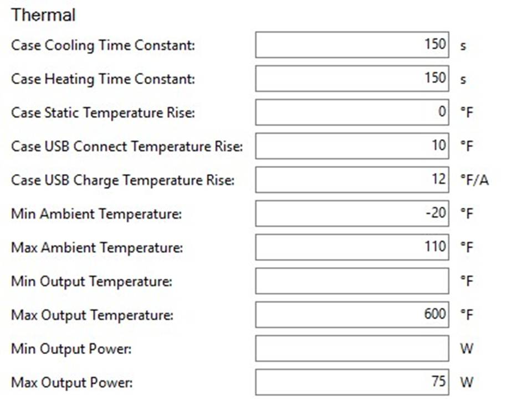The image size is (532, 399).
Task: Select the Max Output Power input field
Action: (352, 382)
